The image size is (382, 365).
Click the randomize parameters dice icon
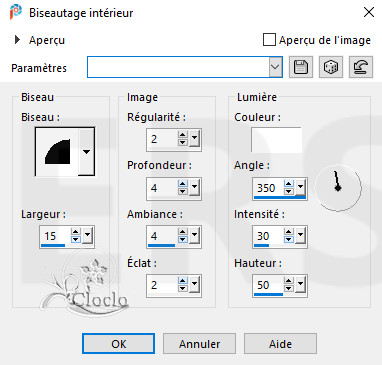click(x=331, y=67)
